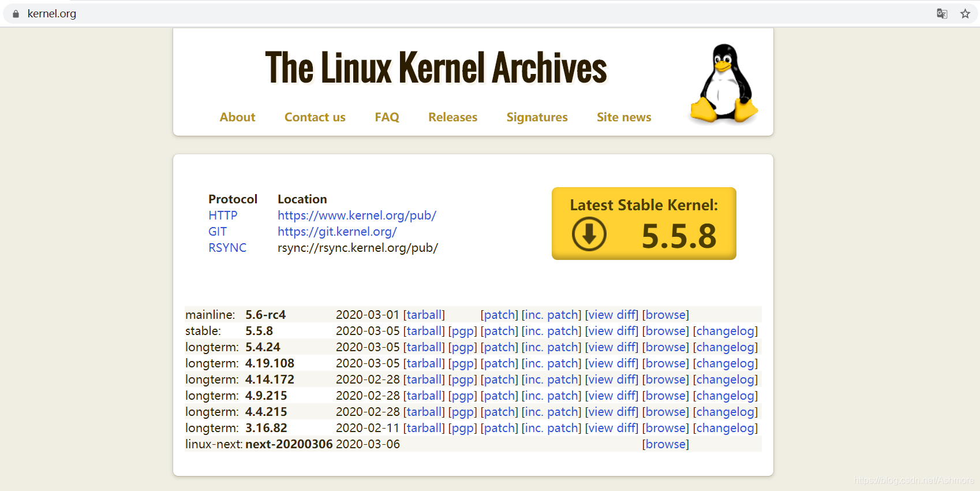Image resolution: width=980 pixels, height=491 pixels.
Task: Select version text next-20200306
Action: click(x=289, y=444)
